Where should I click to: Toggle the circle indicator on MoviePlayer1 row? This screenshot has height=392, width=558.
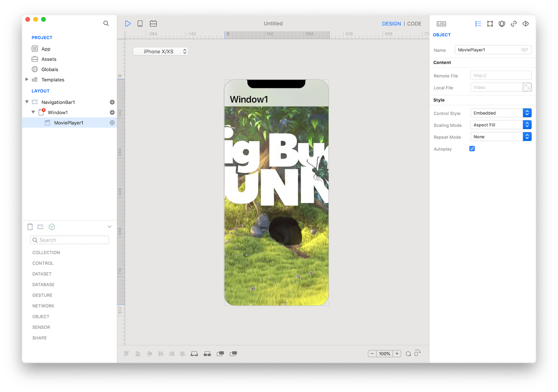click(x=112, y=123)
